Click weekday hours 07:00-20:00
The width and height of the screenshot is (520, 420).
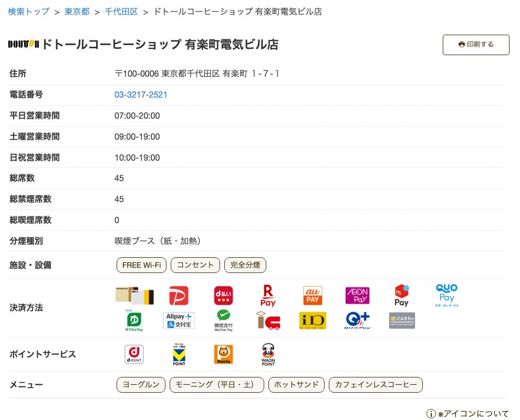tap(137, 115)
